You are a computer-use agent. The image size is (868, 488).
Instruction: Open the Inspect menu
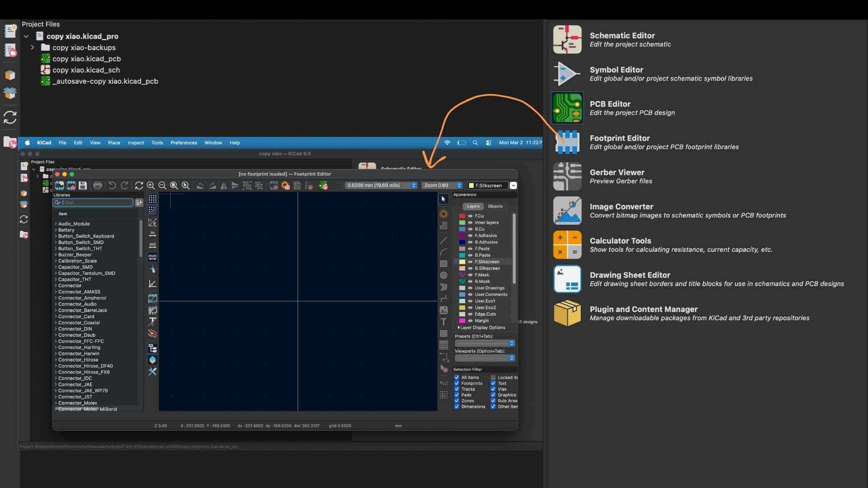point(136,143)
